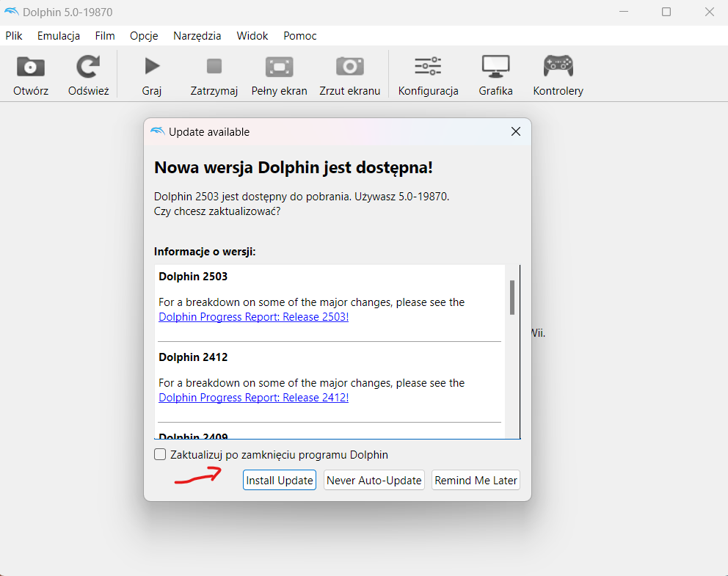This screenshot has width=728, height=576.
Task: Maximize the Dolphin main window
Action: coord(666,12)
